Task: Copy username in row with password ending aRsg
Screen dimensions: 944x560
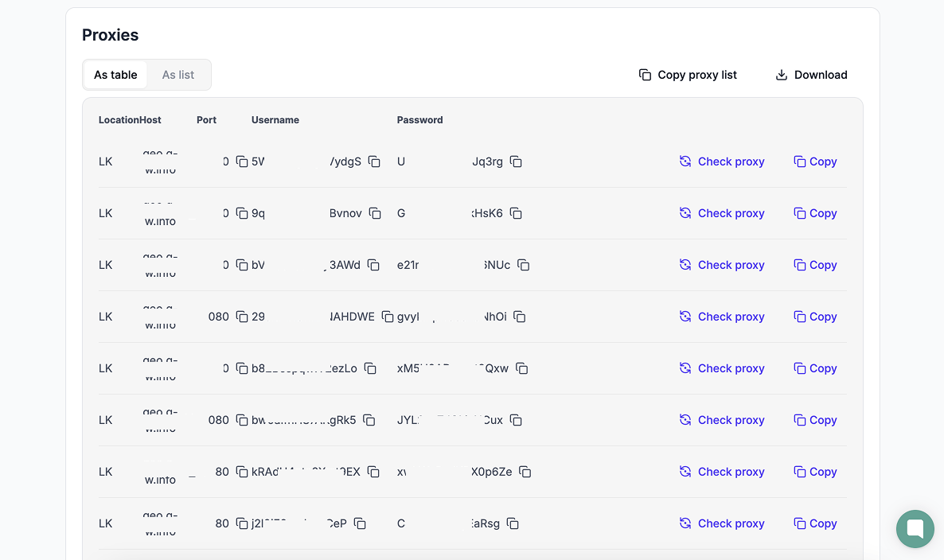Action: click(x=360, y=524)
